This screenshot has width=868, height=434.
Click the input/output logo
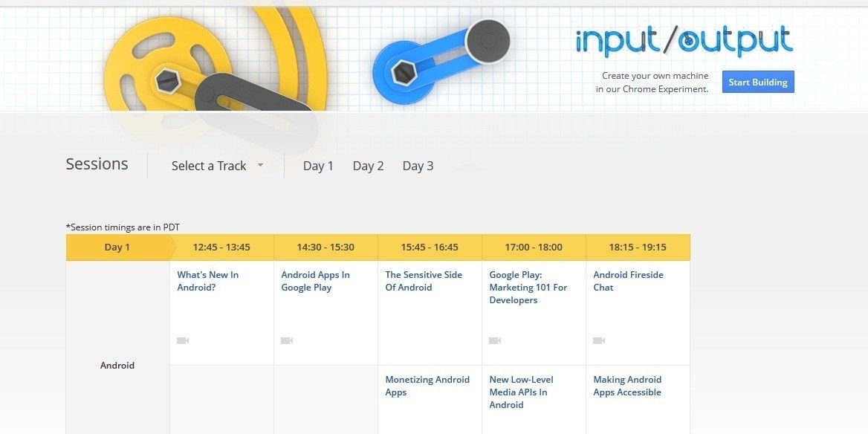(x=684, y=40)
